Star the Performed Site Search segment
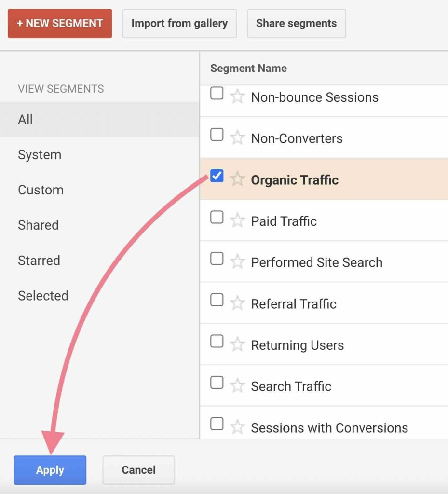Viewport: 448px width, 494px height. 237,262
